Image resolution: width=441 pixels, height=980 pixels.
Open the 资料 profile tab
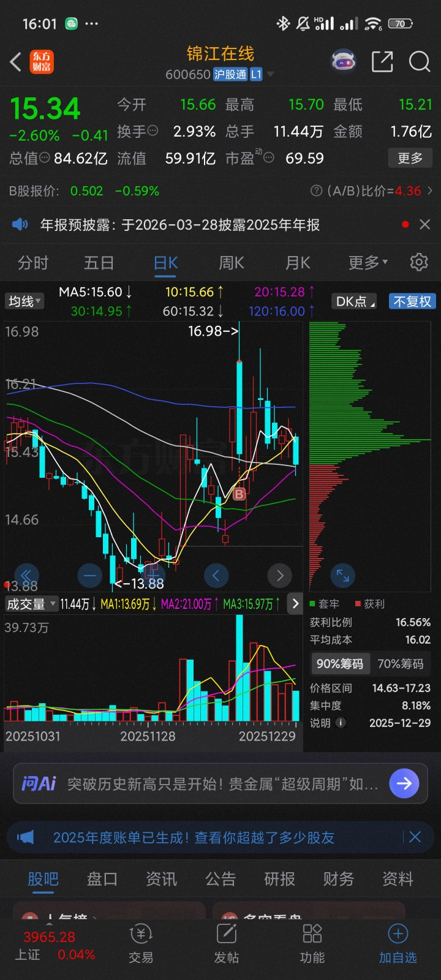(398, 879)
